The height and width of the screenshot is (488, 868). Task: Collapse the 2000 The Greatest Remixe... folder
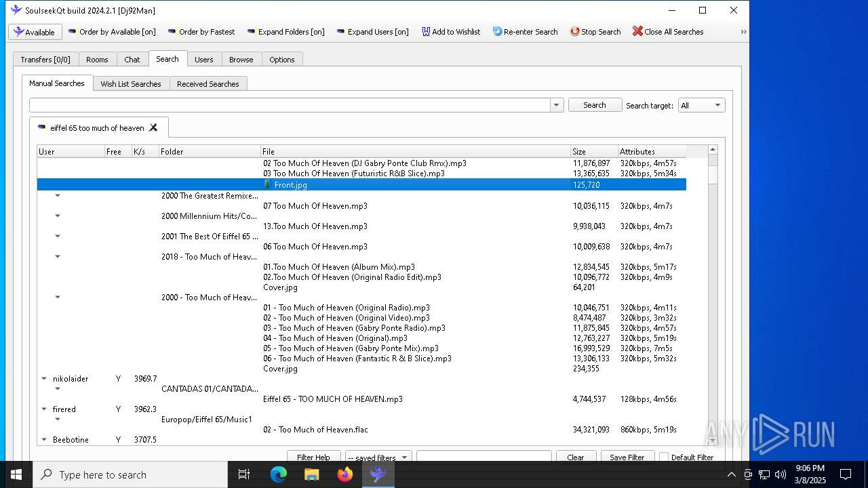point(58,196)
